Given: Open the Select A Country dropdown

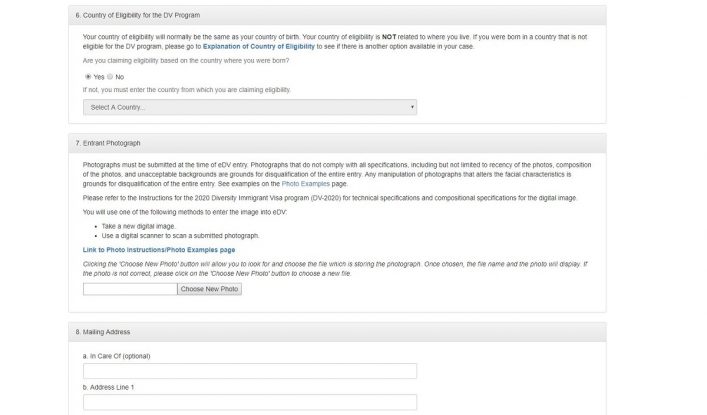Looking at the screenshot, I should pyautogui.click(x=249, y=107).
